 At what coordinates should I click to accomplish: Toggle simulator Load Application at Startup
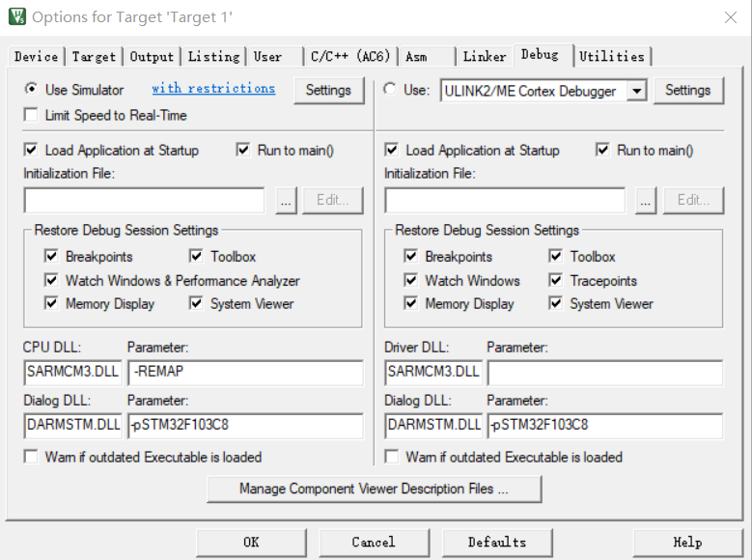coord(31,151)
